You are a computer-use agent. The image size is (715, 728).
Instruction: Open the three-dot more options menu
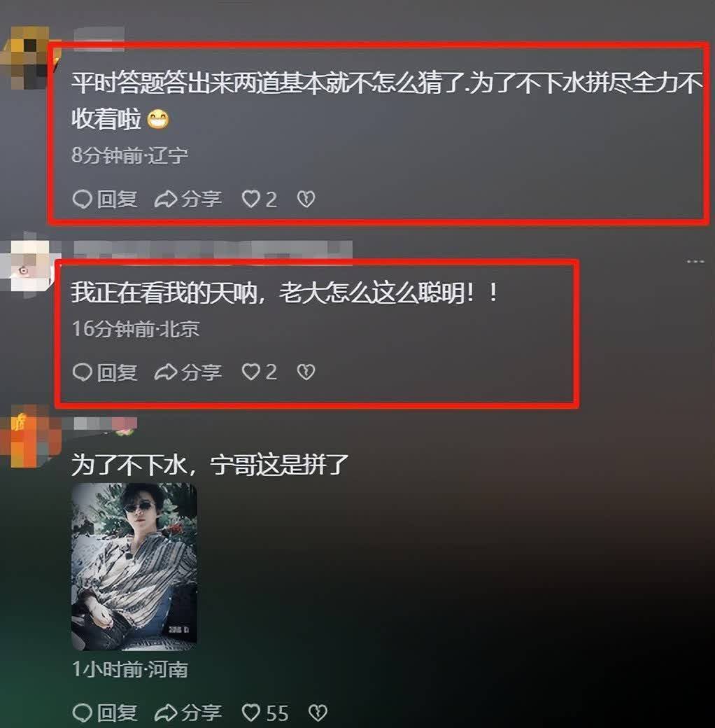click(695, 262)
